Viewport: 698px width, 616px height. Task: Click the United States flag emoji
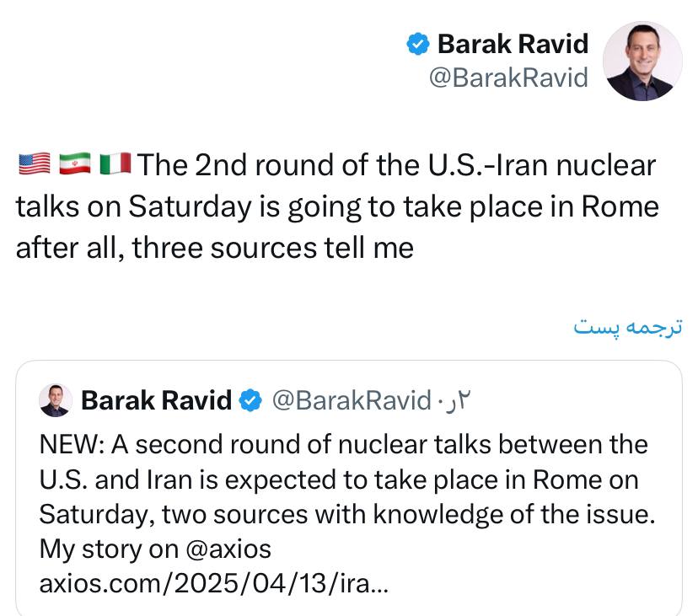[34, 164]
